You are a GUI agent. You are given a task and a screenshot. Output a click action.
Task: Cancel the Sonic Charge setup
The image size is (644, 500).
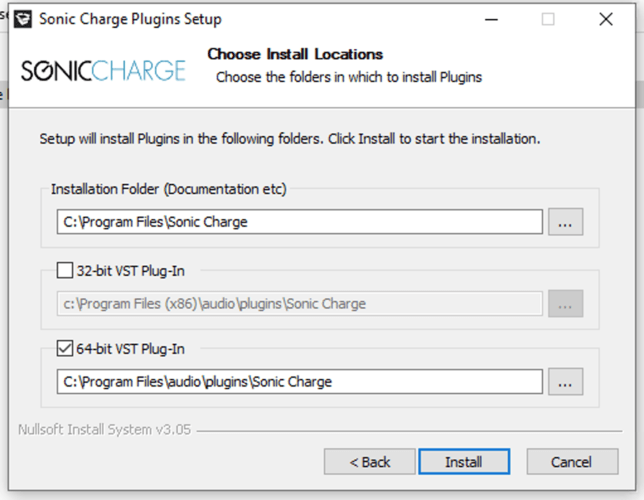[x=572, y=462]
